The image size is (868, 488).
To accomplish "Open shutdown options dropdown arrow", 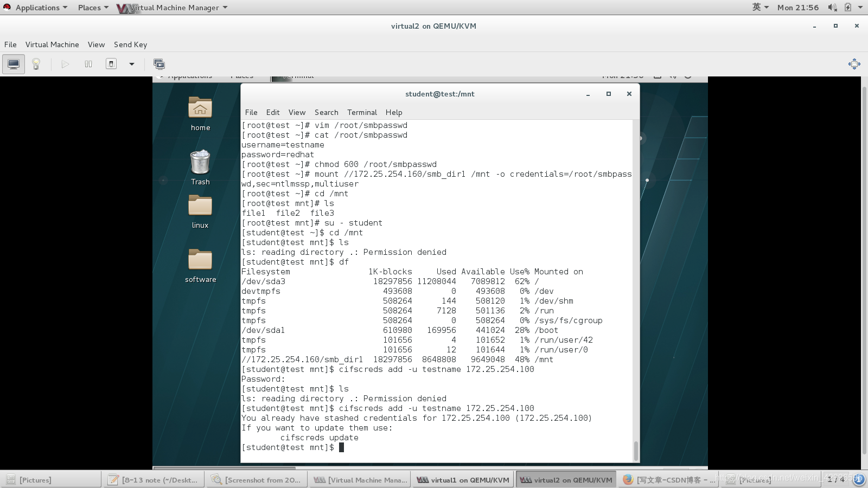I will (131, 64).
